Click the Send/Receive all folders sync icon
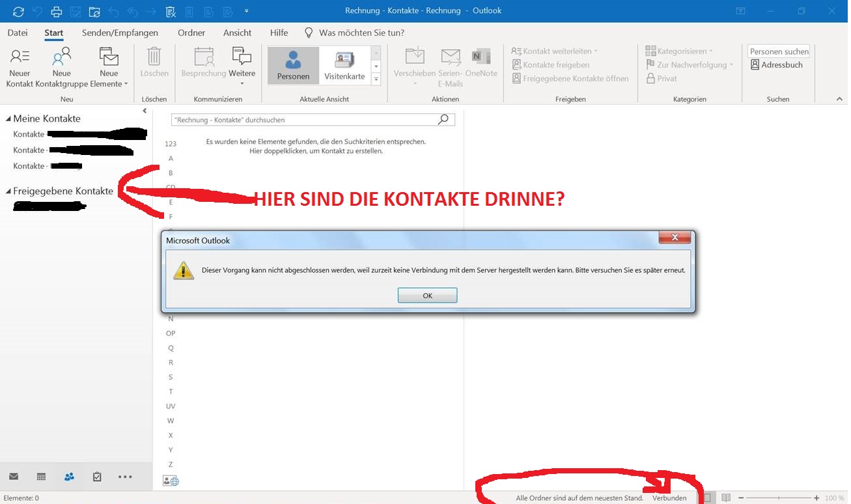 pyautogui.click(x=18, y=11)
